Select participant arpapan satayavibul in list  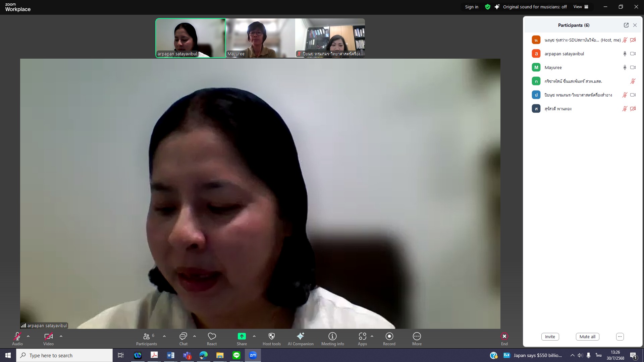pos(583,54)
